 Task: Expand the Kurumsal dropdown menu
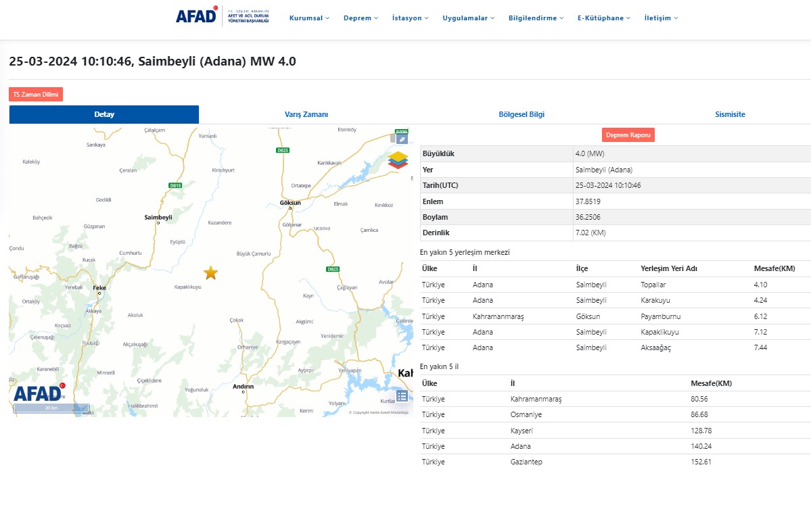coord(309,18)
